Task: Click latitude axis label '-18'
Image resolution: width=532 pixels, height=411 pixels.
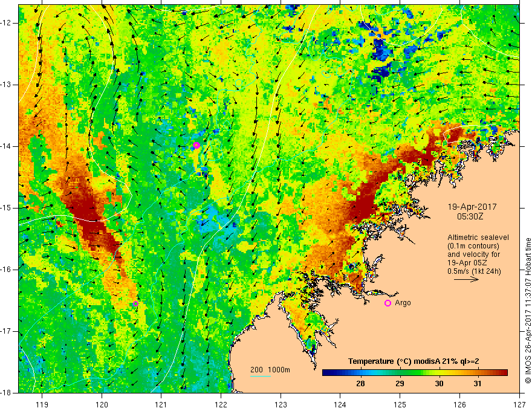Action: coord(7,393)
